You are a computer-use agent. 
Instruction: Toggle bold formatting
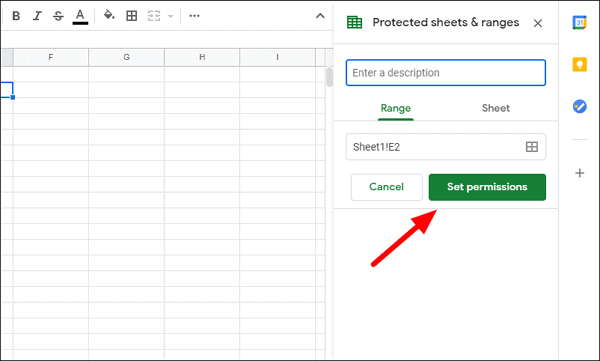click(16, 16)
